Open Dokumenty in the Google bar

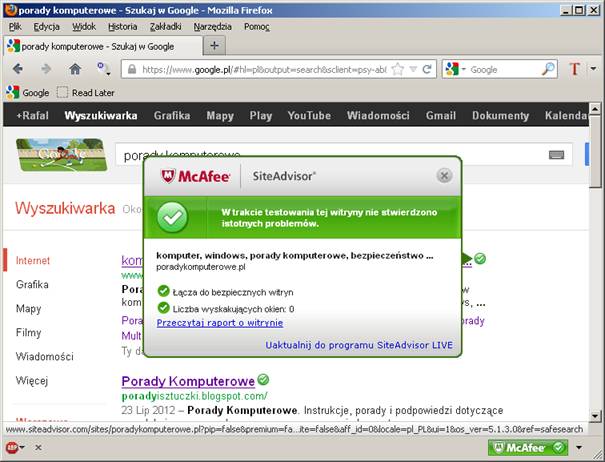(500, 115)
